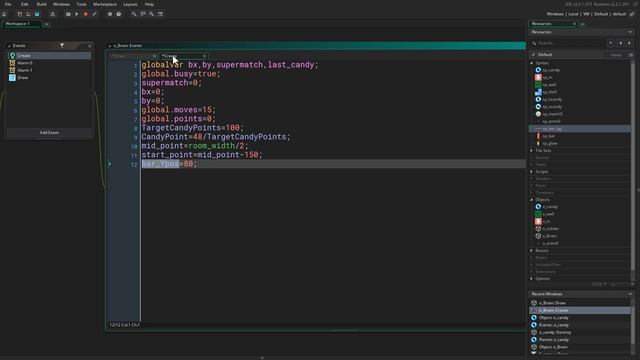Select object o_Brain in resources
The height and width of the screenshot is (360, 640).
(x=549, y=236)
